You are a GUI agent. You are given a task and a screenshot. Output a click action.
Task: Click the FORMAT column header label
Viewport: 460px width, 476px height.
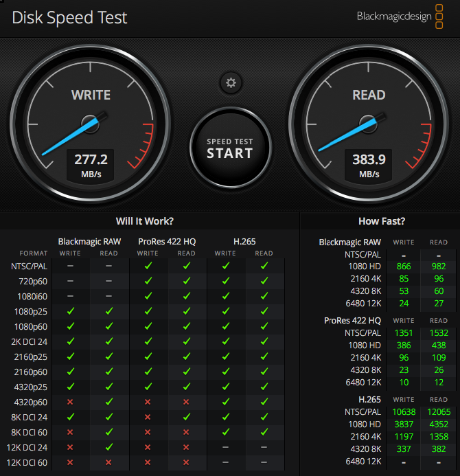pos(34,253)
